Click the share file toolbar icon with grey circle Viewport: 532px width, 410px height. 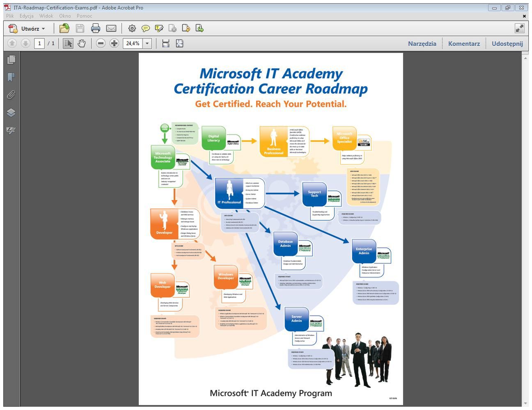(173, 28)
